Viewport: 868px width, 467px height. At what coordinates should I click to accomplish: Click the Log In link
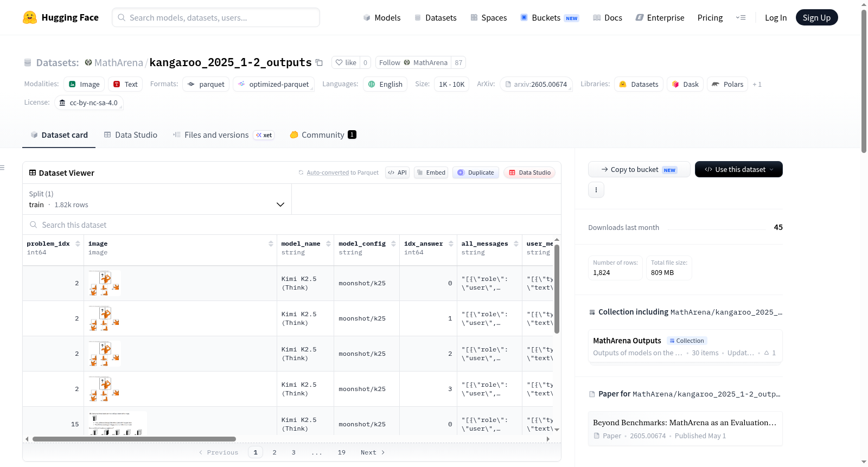click(x=776, y=18)
